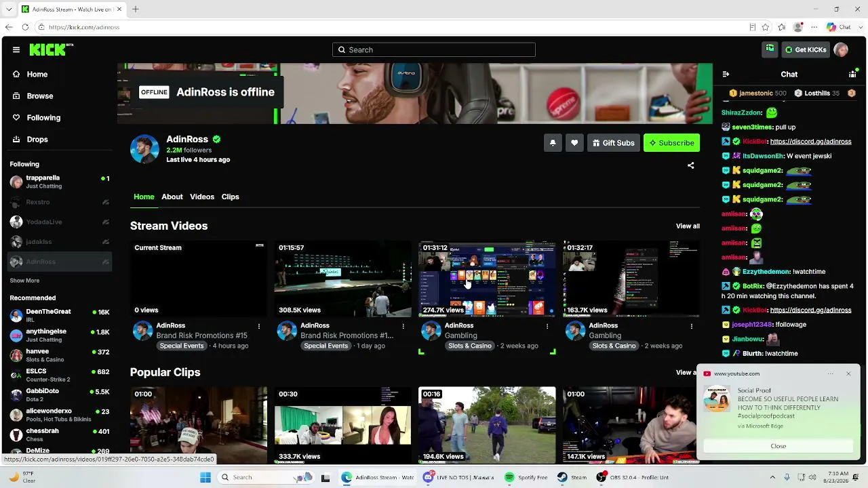Play the 00:30 clip with 333.7K views

click(x=342, y=425)
